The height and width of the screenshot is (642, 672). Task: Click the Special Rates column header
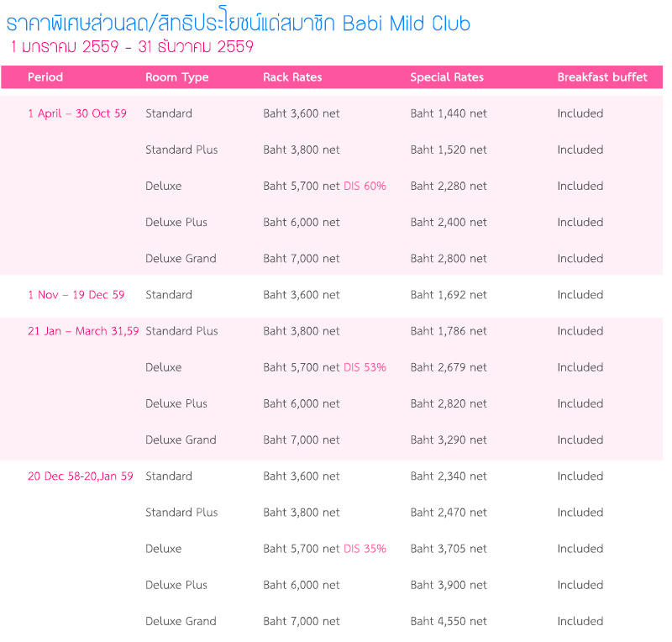pos(447,77)
